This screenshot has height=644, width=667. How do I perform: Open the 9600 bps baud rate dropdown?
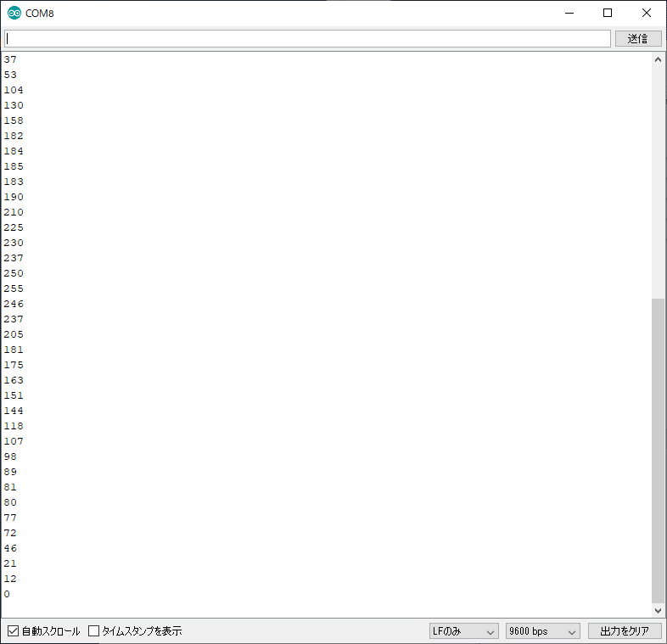(x=543, y=631)
